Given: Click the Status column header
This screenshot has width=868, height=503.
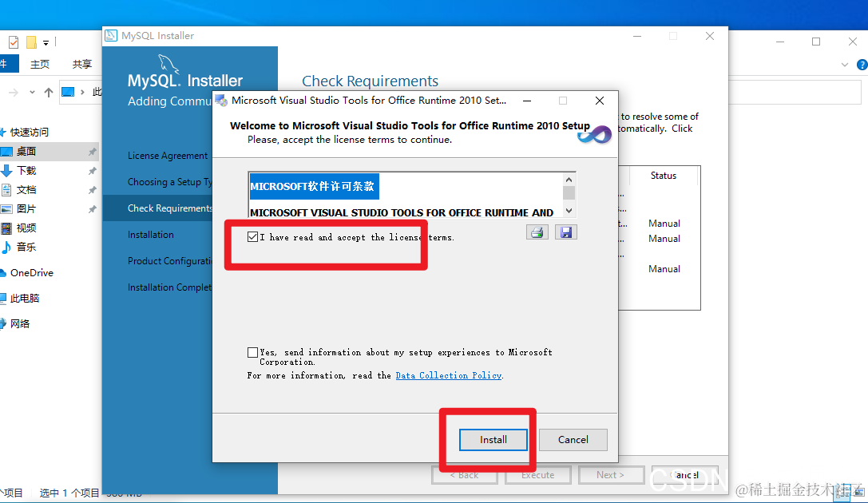Looking at the screenshot, I should (664, 176).
